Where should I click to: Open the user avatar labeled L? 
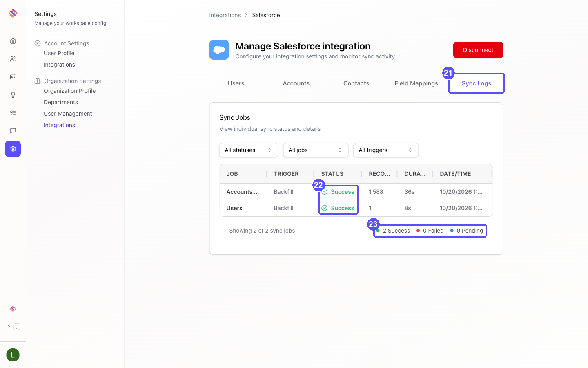pos(13,355)
